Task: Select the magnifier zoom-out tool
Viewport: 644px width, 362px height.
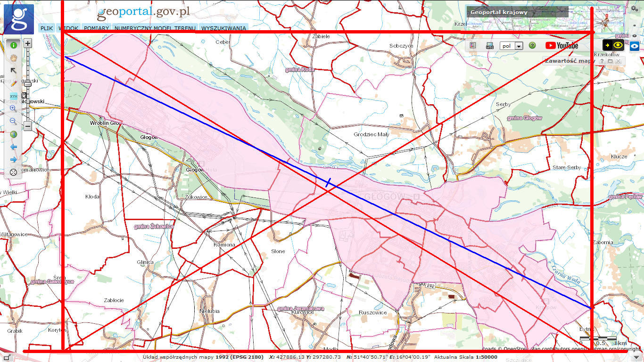Action: click(x=13, y=121)
